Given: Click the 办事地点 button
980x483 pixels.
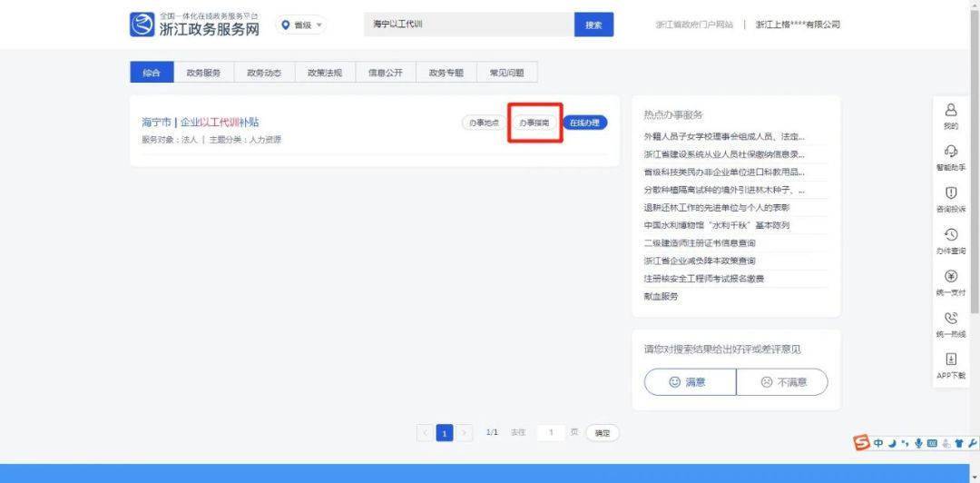Looking at the screenshot, I should click(x=484, y=123).
